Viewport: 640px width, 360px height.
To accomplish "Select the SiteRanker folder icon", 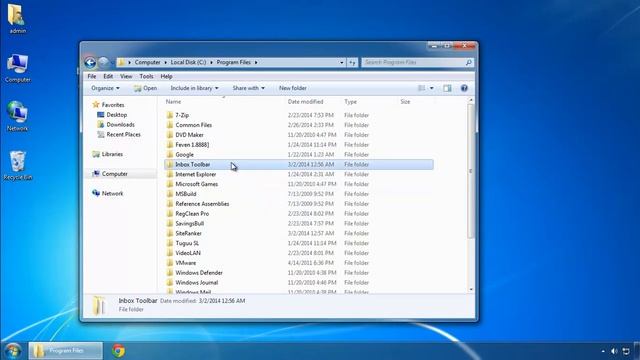I will click(170, 233).
